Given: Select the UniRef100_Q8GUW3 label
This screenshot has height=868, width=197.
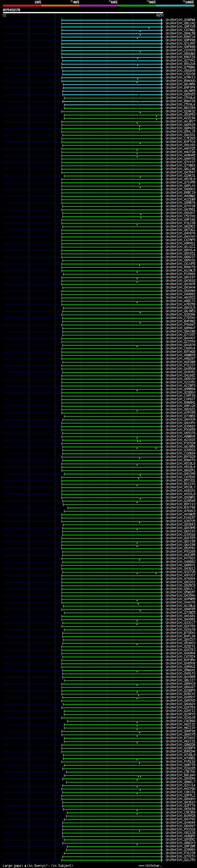Looking at the screenshot, I should pyautogui.click(x=180, y=54).
